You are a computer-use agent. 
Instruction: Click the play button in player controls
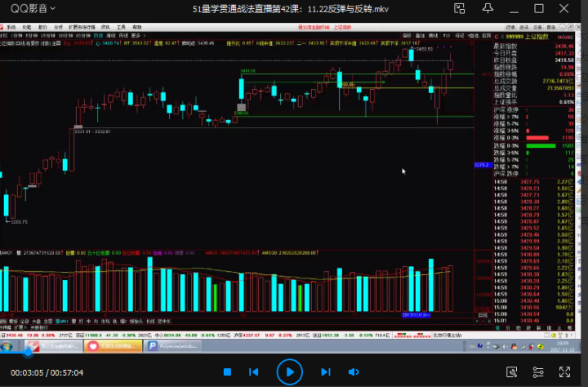coord(288,371)
